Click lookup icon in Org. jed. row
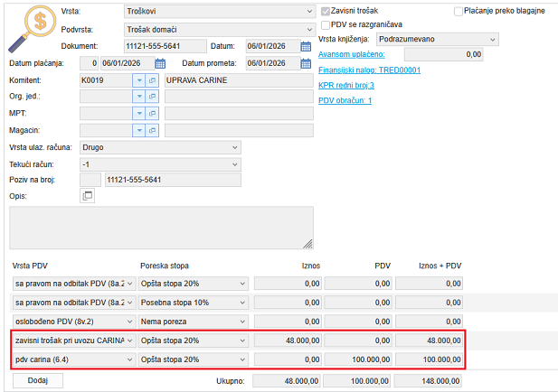 153,97
